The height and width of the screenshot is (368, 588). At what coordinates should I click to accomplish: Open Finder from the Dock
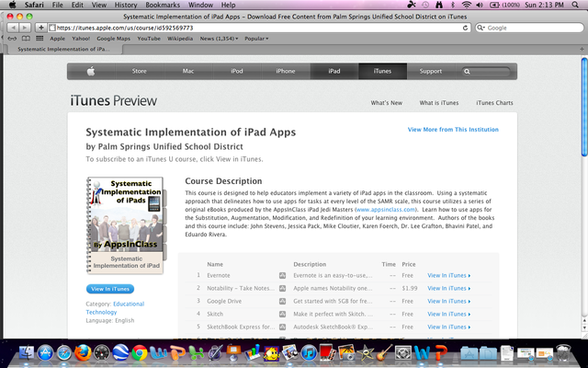coord(27,353)
